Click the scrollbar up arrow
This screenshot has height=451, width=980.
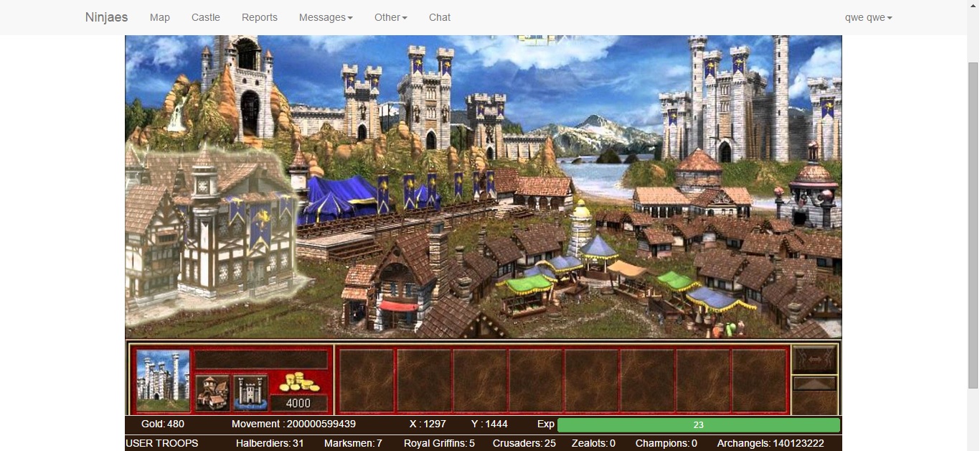[974, 6]
